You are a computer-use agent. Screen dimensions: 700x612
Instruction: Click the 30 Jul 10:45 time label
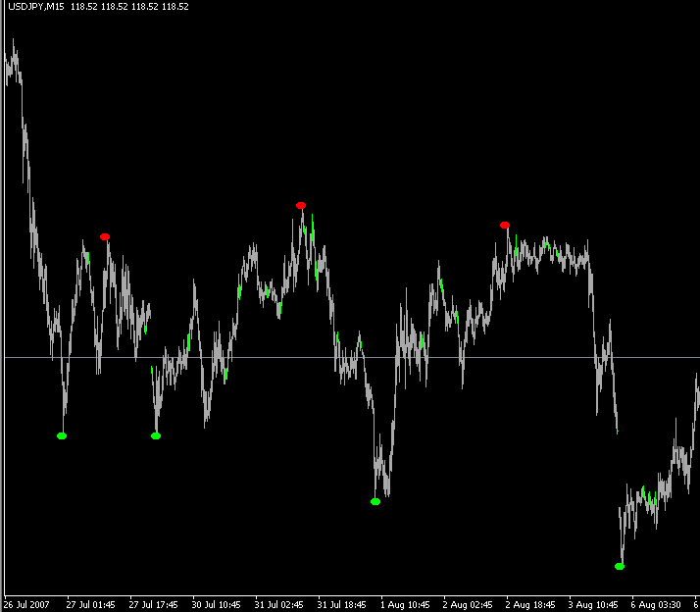pos(216,605)
